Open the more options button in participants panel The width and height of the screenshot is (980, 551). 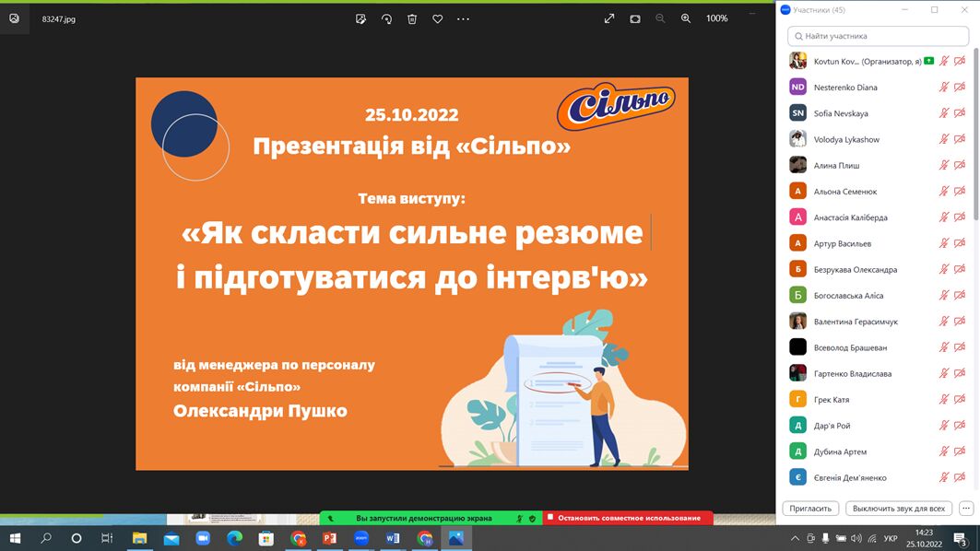[966, 509]
